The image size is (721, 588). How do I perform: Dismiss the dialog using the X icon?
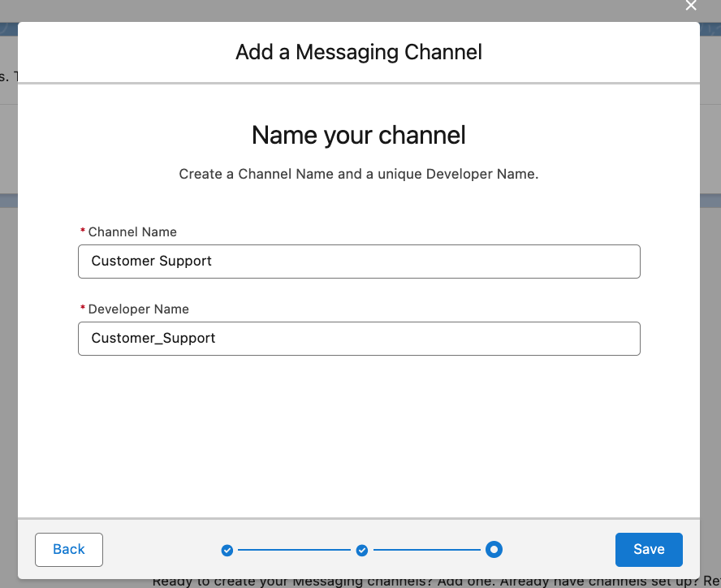click(691, 6)
